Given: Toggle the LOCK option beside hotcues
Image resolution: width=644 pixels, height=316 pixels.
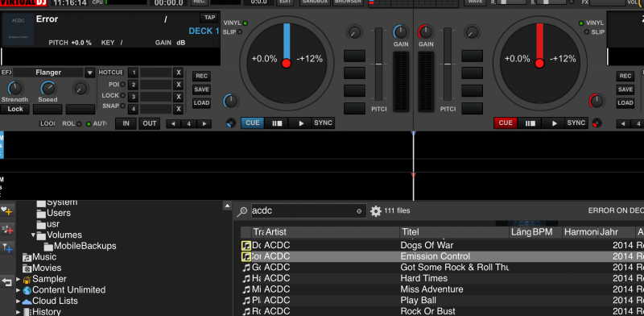Looking at the screenshot, I should pyautogui.click(x=123, y=95).
